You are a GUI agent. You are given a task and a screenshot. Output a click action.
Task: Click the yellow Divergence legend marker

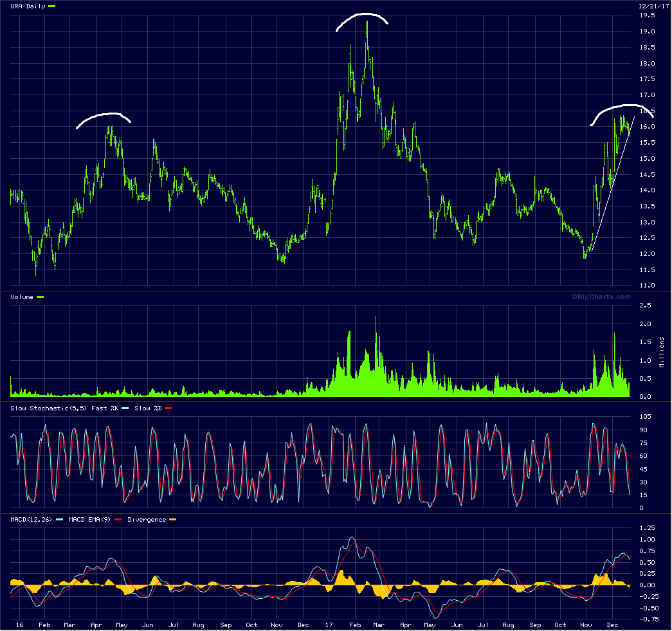point(173,520)
